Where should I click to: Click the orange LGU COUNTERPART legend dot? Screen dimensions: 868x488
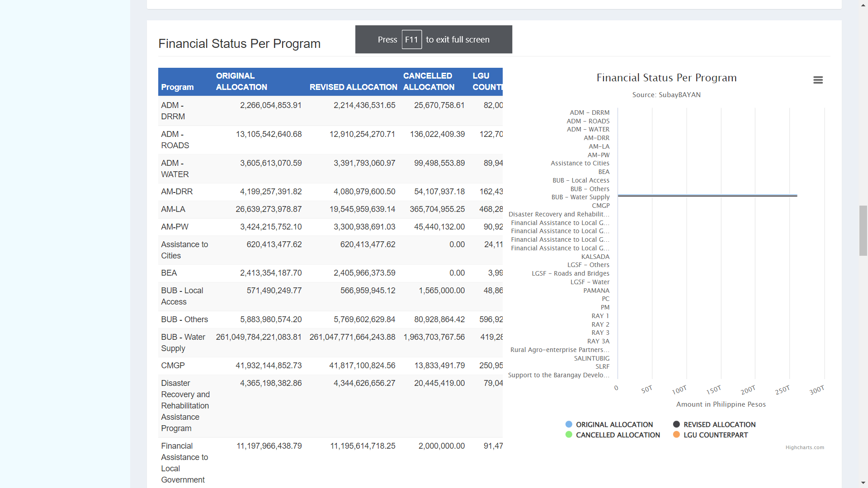tap(676, 435)
